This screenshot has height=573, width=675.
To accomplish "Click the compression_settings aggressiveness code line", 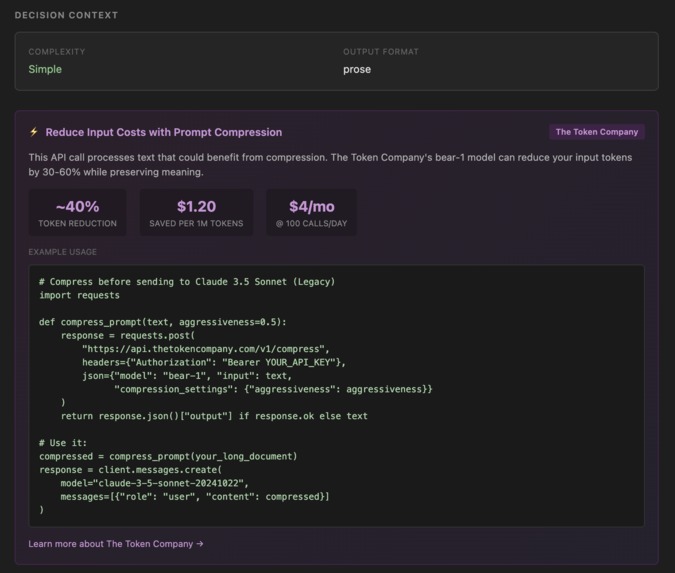I will coord(273,390).
